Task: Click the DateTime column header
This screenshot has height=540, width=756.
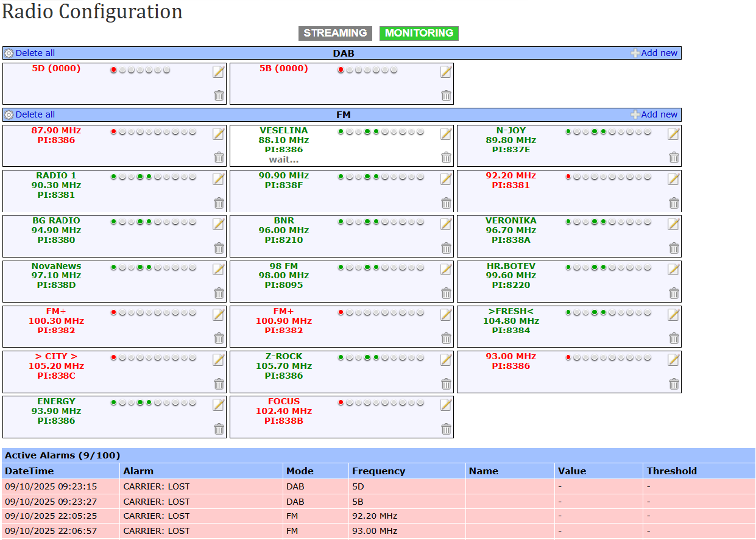Action: (x=61, y=471)
